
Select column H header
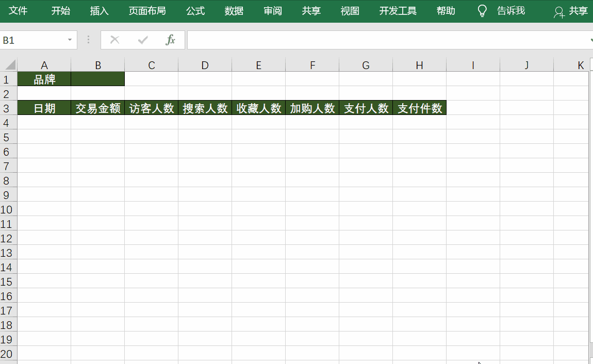tap(419, 65)
